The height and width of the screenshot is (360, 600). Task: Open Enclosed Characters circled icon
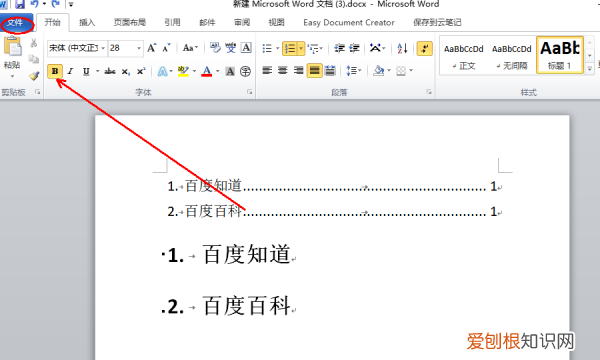(x=245, y=72)
